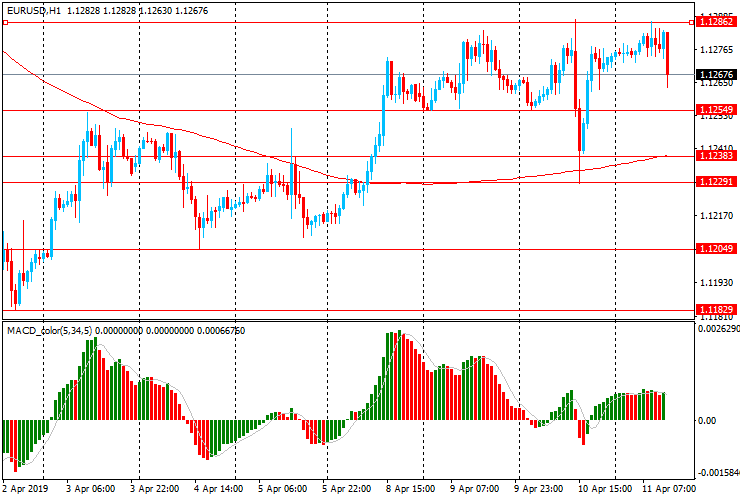The width and height of the screenshot is (740, 500).
Task: Click the 5 Apr 22:00 time label
Action: pos(346,488)
